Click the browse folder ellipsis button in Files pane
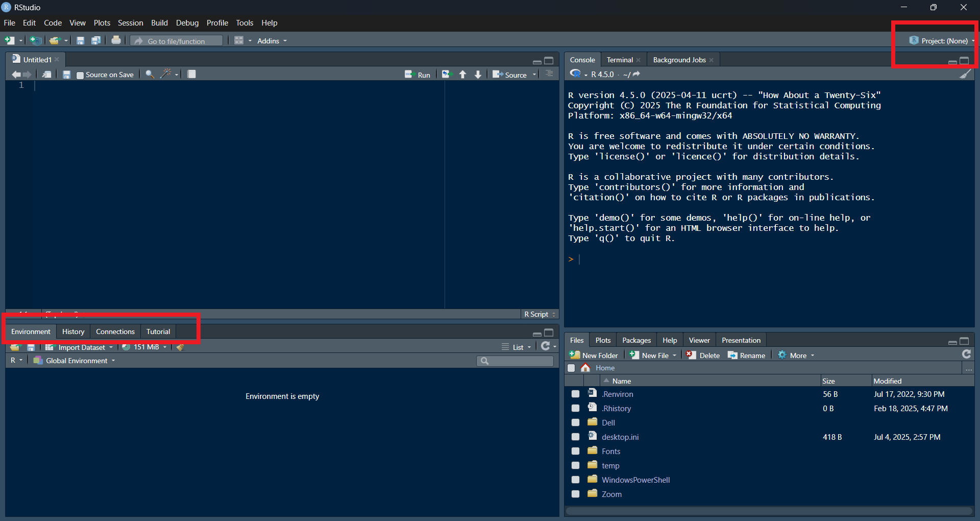This screenshot has height=521, width=980. tap(968, 368)
